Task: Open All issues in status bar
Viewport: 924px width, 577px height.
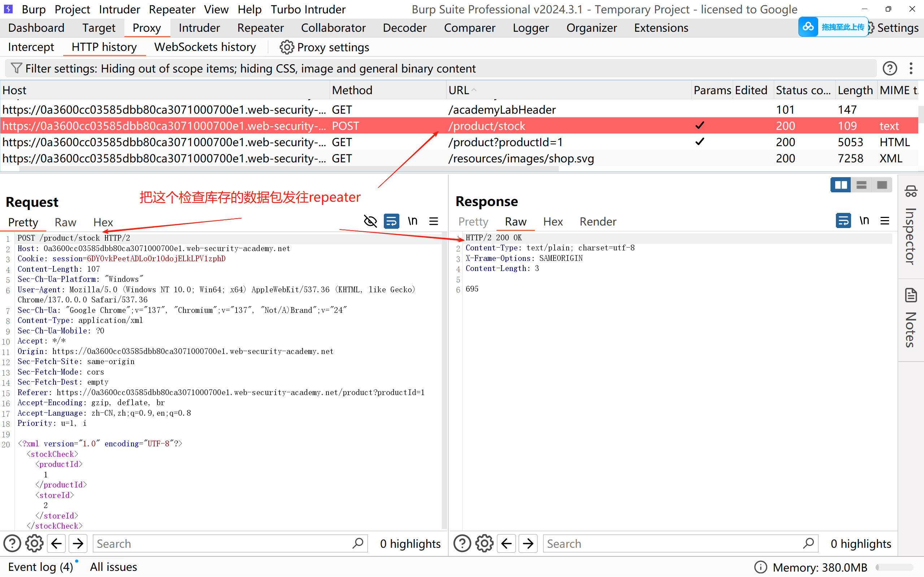Action: [113, 567]
